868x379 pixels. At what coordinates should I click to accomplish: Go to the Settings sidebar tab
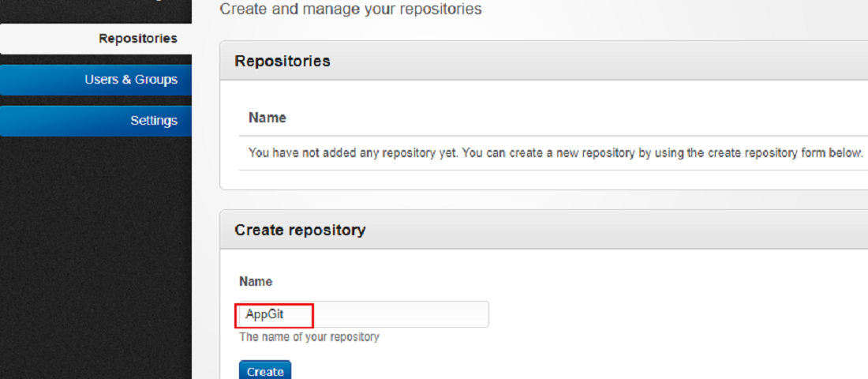pos(153,121)
